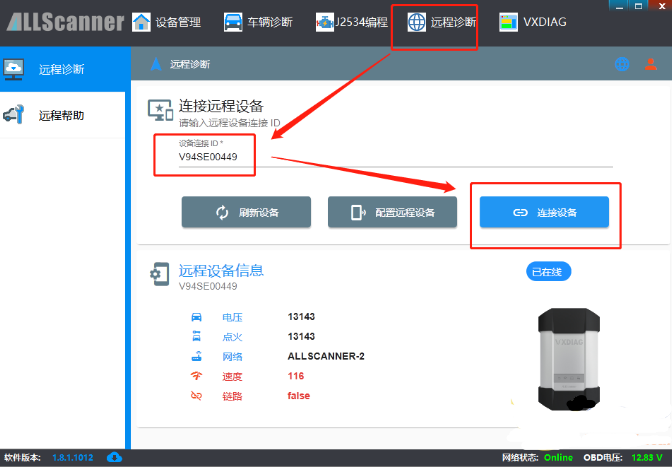
Task: Click the 连接远程设备 heading
Action: click(x=221, y=106)
